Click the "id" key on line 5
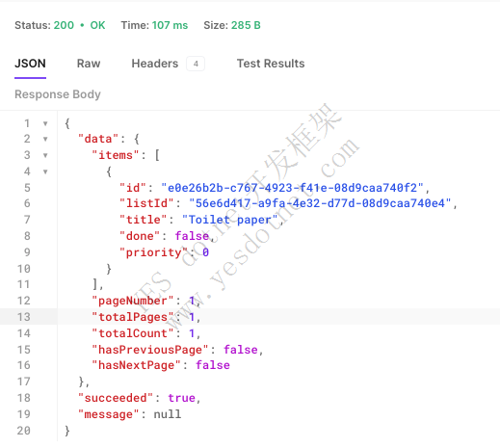 (x=133, y=188)
